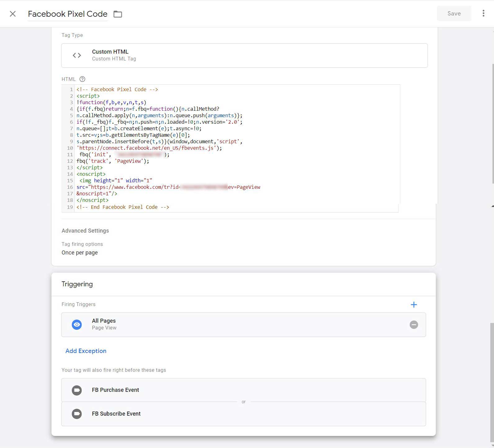This screenshot has height=448, width=494.
Task: Click the Firing Triggers label
Action: click(x=79, y=304)
